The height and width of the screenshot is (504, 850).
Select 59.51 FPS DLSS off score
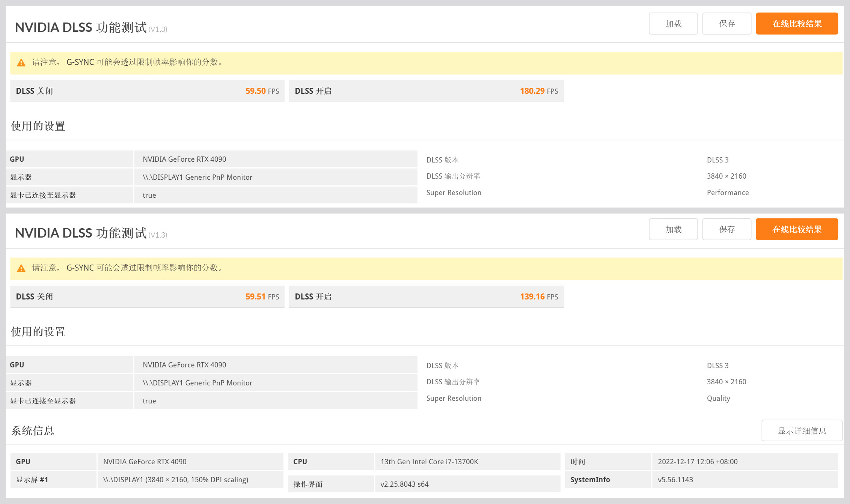click(x=262, y=296)
